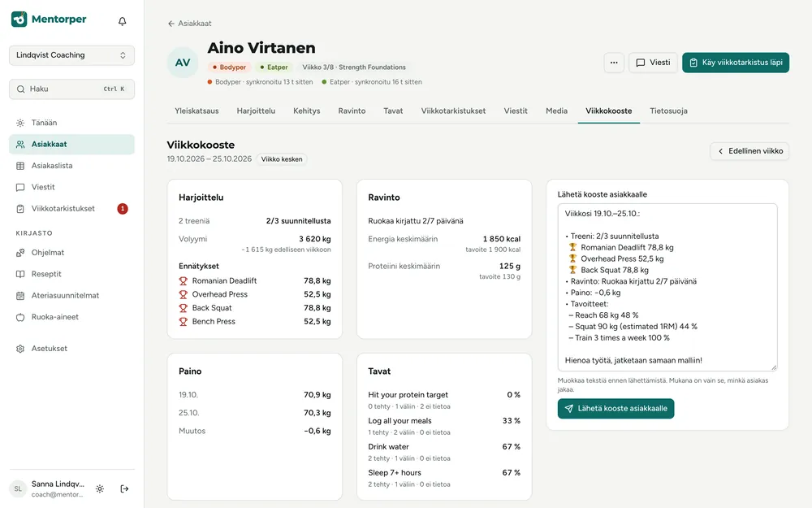Click the Ohjelmat icon

[x=20, y=253]
